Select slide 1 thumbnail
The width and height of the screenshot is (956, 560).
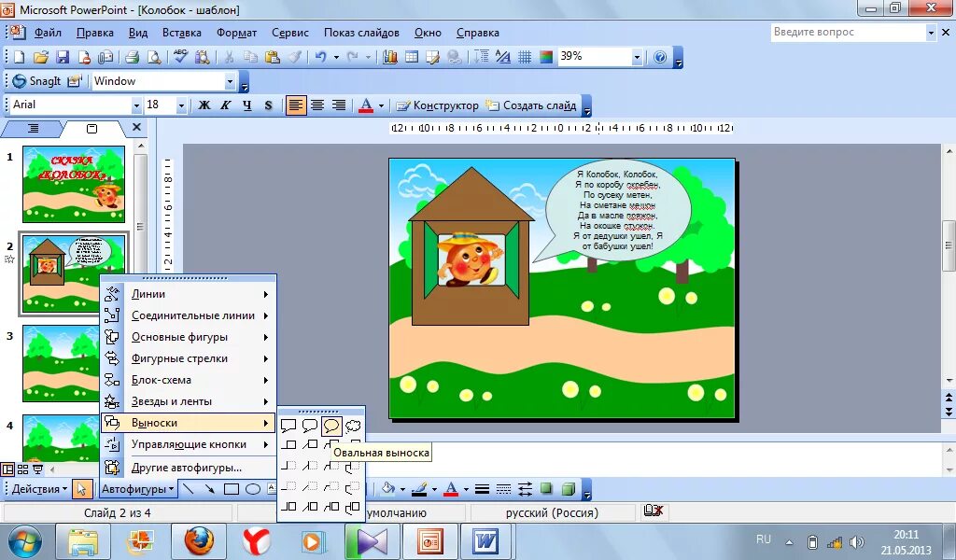74,184
